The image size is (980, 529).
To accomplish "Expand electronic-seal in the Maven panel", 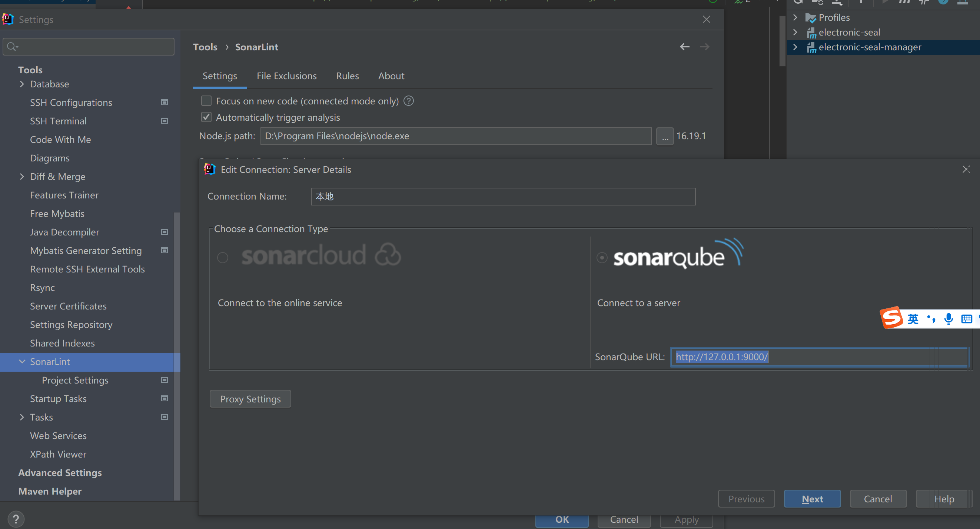I will click(795, 32).
